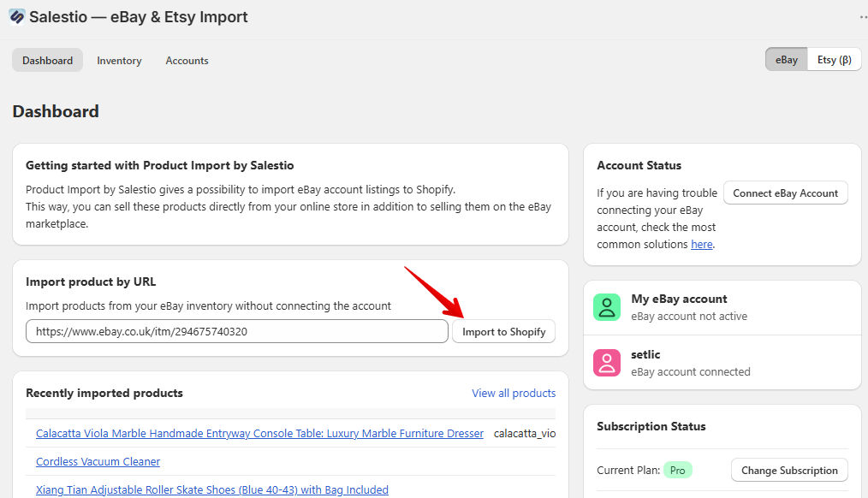Screen dimensions: 868x498
Task: Click the Import product by URL heading
Action: tap(91, 282)
